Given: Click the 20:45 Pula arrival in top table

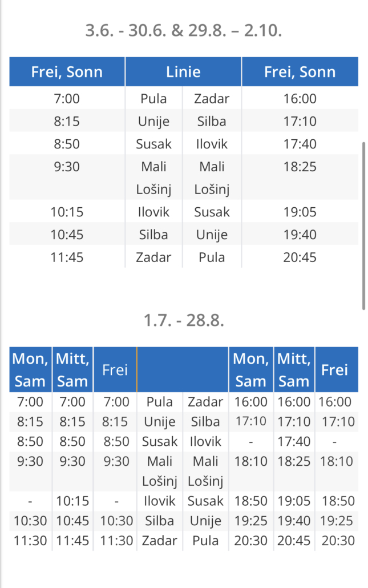Looking at the screenshot, I should pyautogui.click(x=300, y=257).
